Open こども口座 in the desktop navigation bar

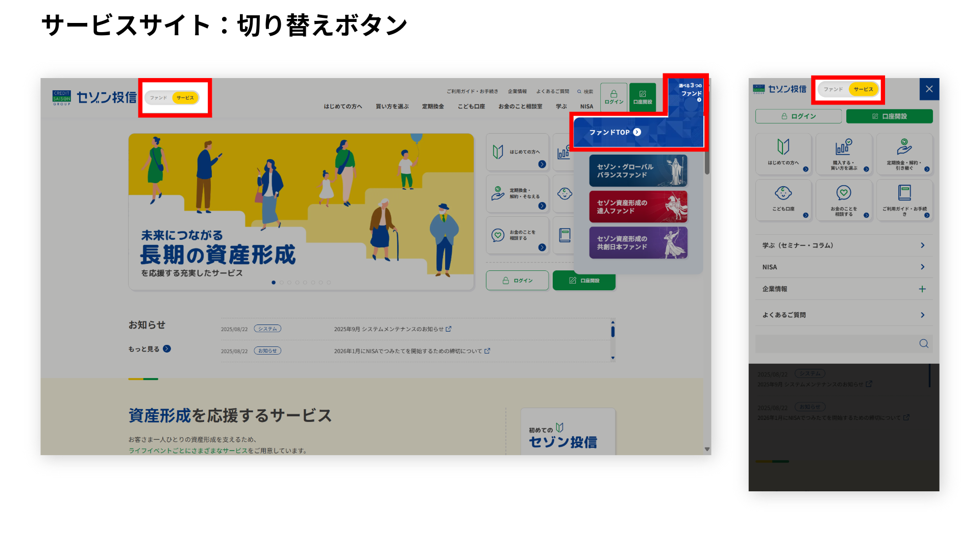coord(471,107)
